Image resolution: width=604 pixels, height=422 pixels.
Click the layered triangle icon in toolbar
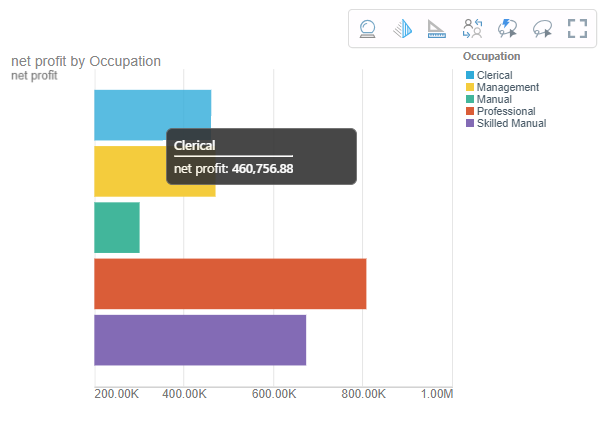403,29
